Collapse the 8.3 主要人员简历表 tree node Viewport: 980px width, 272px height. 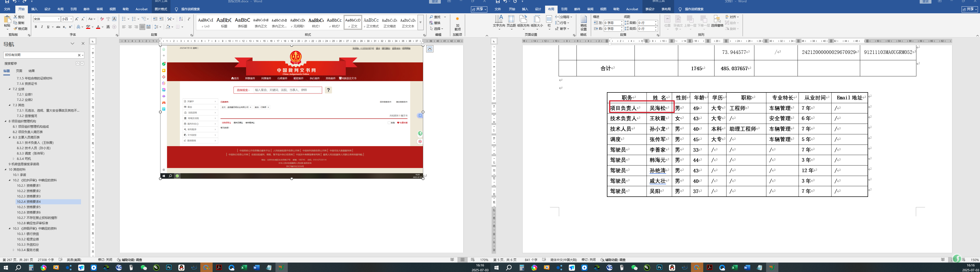tap(10, 137)
